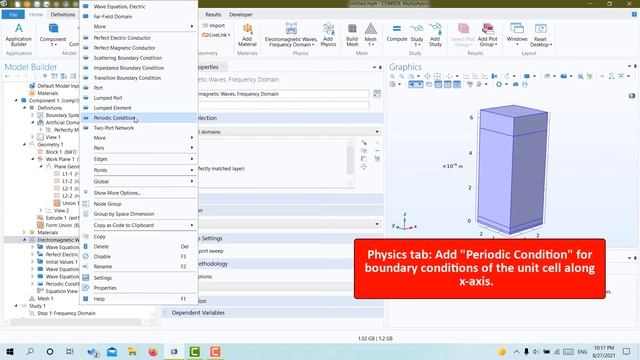Choose Lumped Element menu entry
This screenshot has height=360, width=640.
coord(139,108)
